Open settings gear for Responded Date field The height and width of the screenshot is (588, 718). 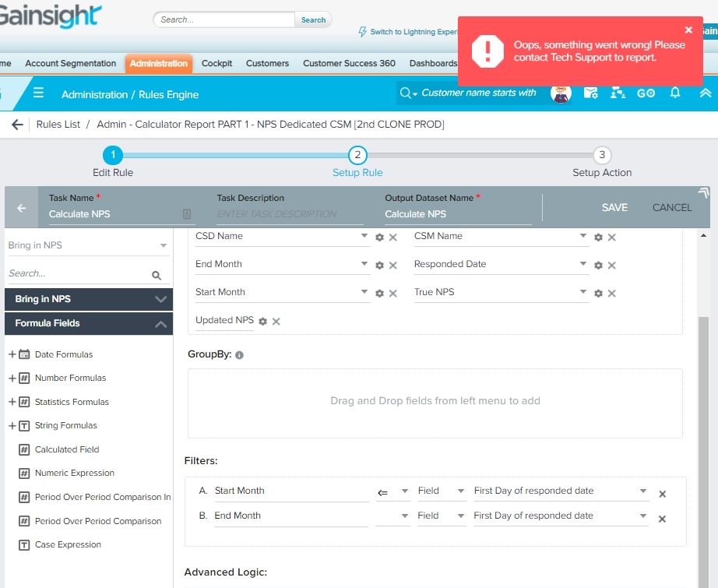(x=599, y=265)
